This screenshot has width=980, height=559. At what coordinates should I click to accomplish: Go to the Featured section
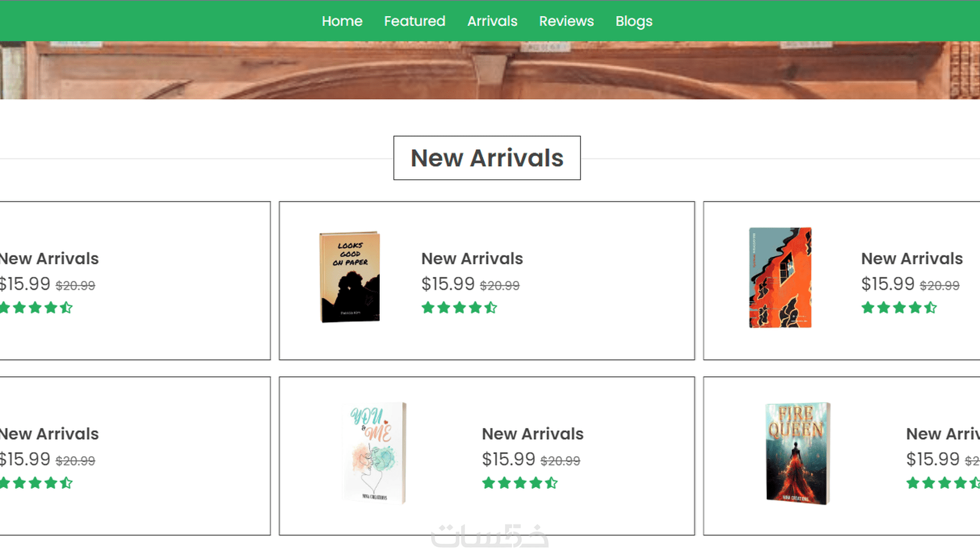[x=414, y=21]
